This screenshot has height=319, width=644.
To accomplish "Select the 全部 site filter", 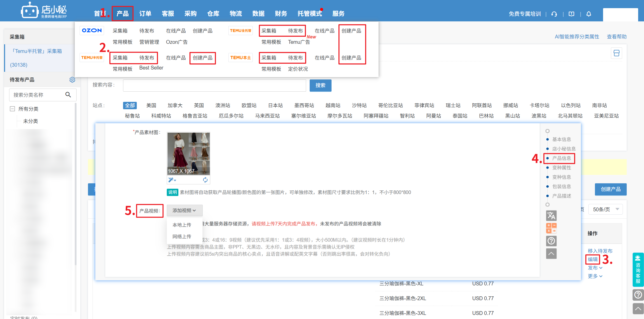I will click(x=130, y=105).
